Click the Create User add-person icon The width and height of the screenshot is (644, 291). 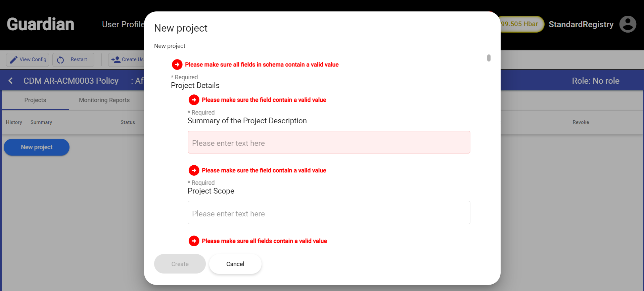[116, 60]
